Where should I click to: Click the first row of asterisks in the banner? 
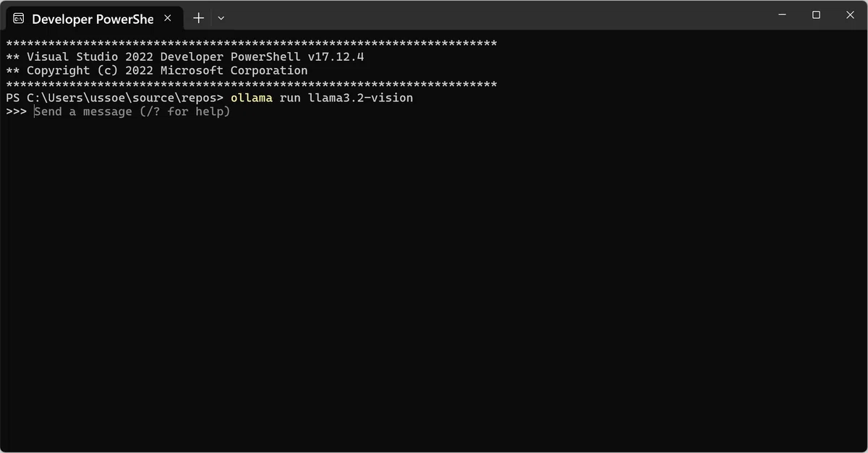252,43
